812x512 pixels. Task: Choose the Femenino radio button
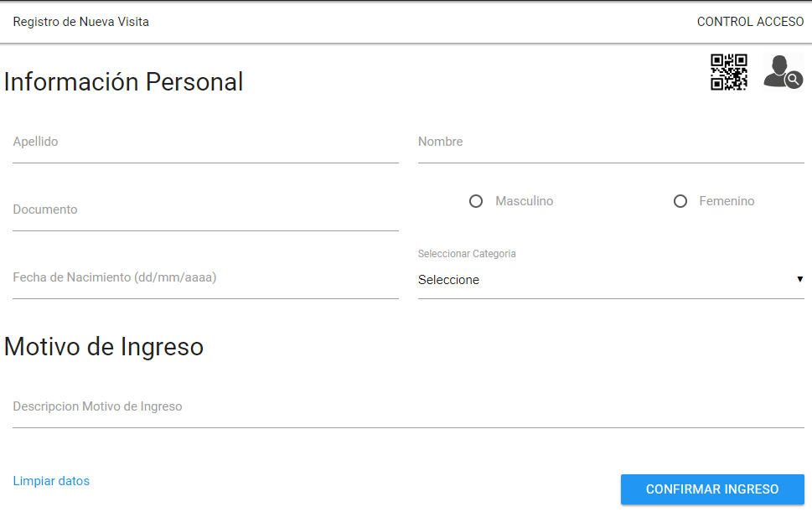pyautogui.click(x=680, y=201)
